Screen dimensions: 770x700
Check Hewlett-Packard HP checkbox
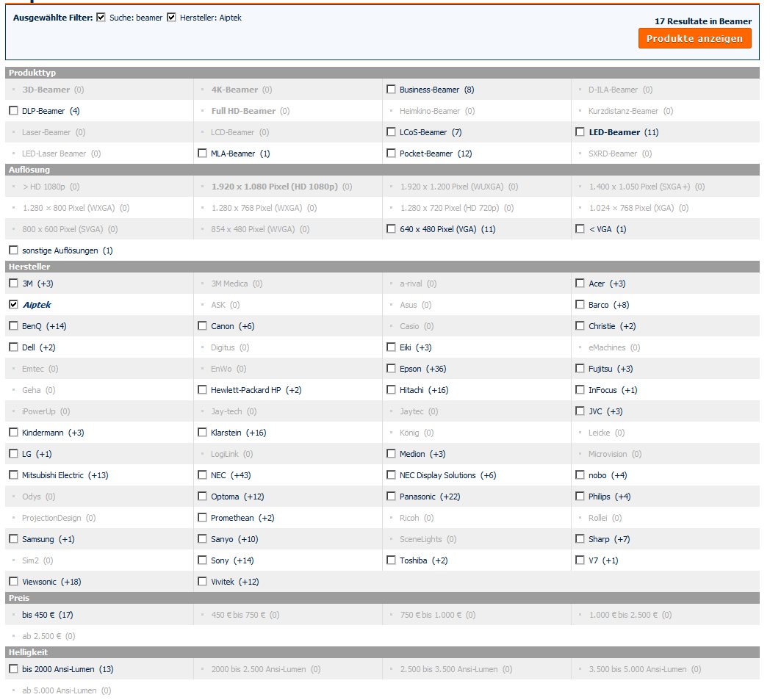202,390
